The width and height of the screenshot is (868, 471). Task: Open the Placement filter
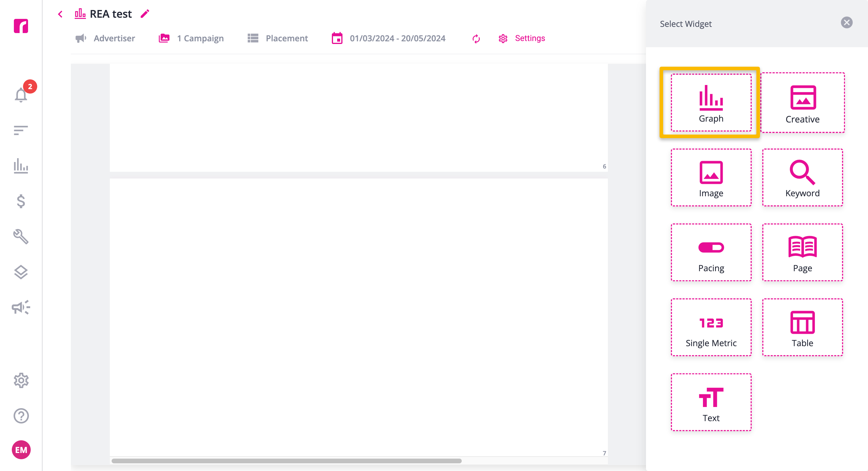tap(278, 38)
